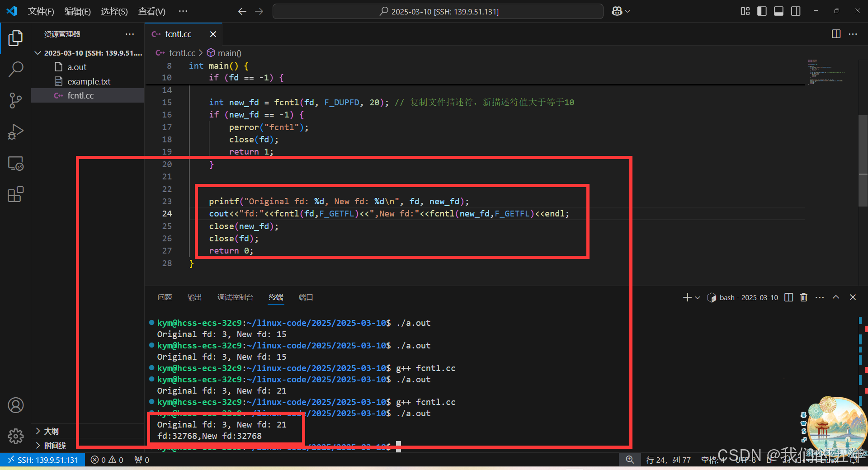868x470 pixels.
Task: Open the Manage settings gear
Action: click(15, 436)
